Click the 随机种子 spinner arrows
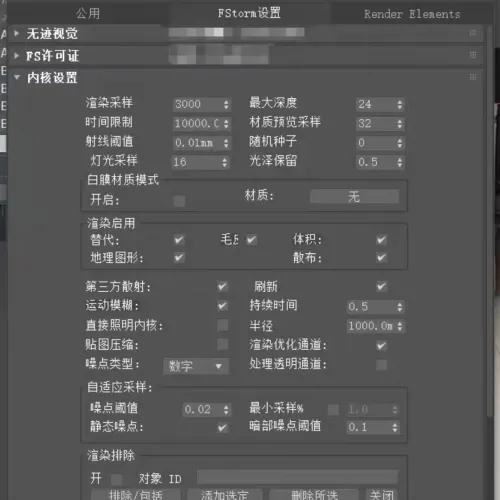This screenshot has width=500, height=500. click(400, 143)
